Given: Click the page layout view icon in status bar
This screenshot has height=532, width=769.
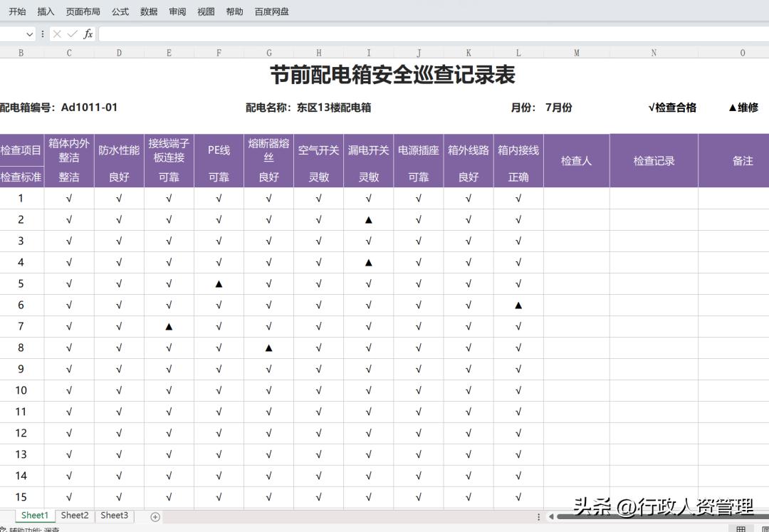Looking at the screenshot, I should [x=765, y=529].
